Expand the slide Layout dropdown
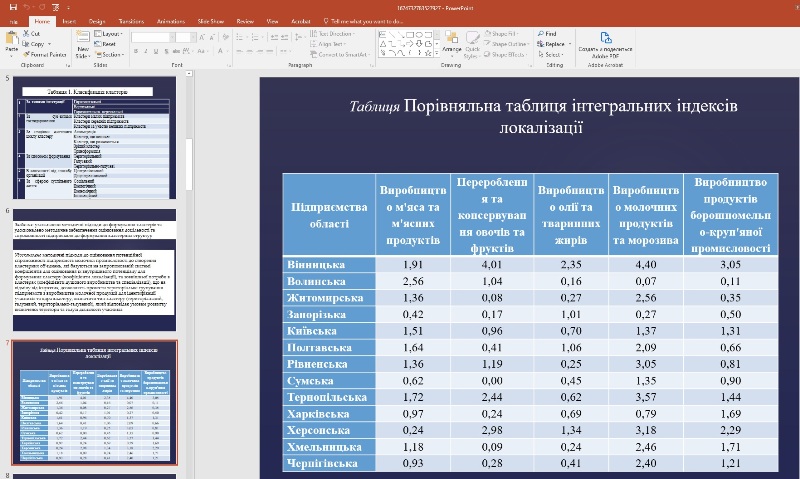Screen dimensions: 800x479 point(111,33)
